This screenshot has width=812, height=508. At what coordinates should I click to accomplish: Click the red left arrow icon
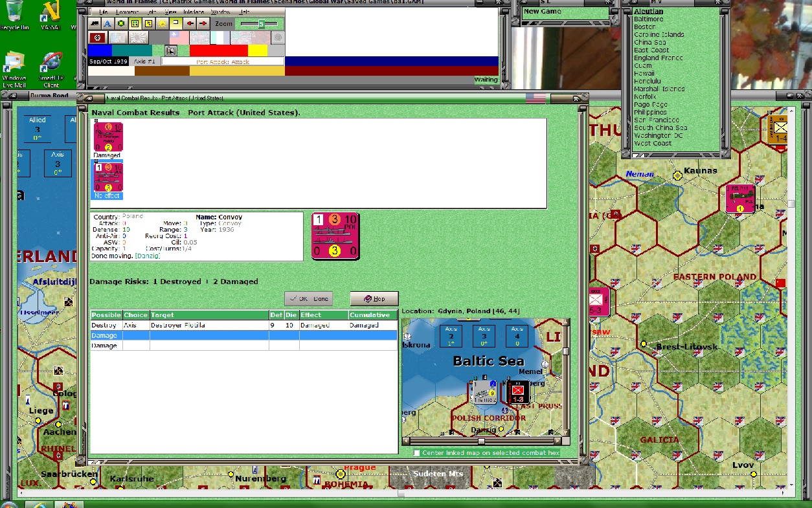click(190, 23)
